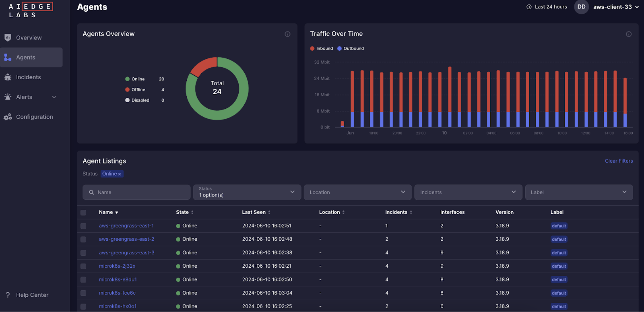Sort listings by State column arrows

pyautogui.click(x=192, y=213)
